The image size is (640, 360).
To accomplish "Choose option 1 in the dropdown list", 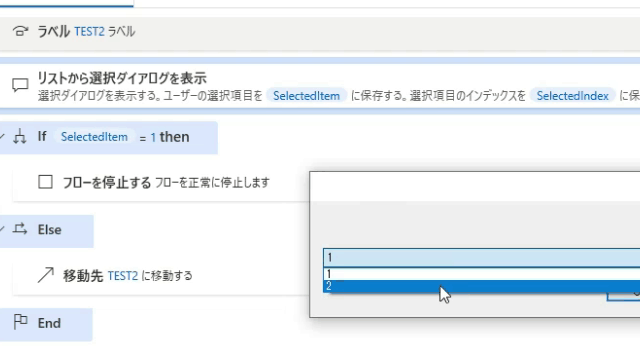I will click(x=482, y=274).
